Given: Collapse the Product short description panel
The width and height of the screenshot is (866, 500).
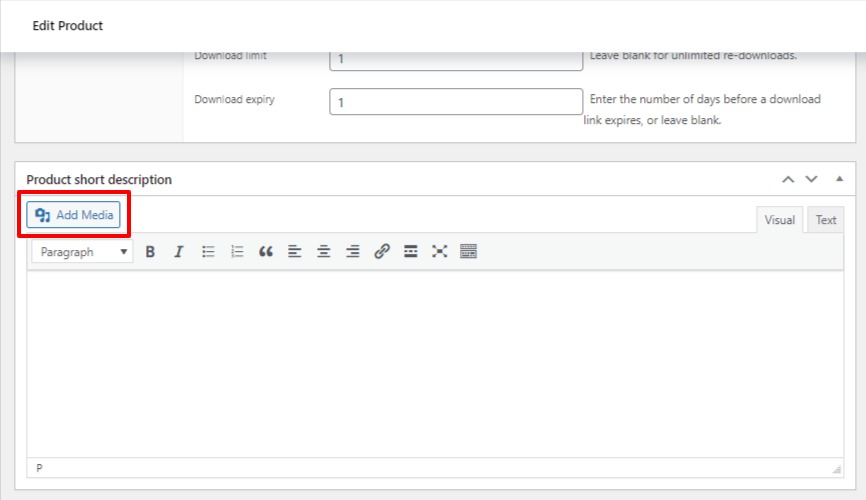Looking at the screenshot, I should [x=838, y=180].
